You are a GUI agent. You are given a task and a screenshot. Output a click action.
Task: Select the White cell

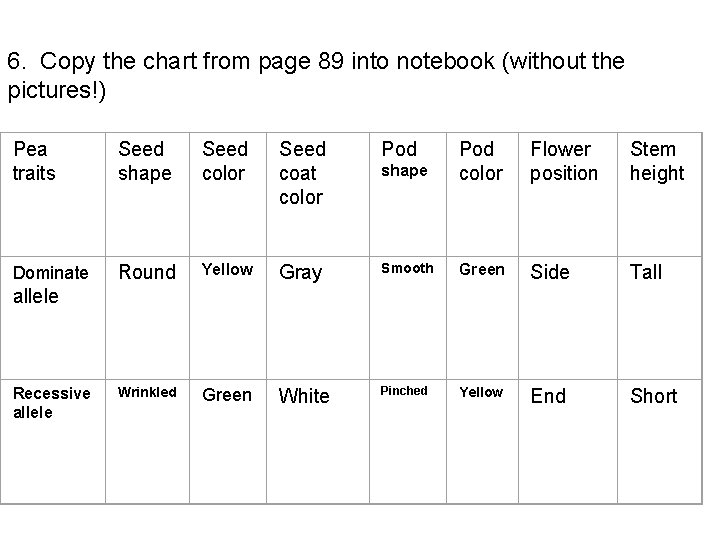point(304,396)
